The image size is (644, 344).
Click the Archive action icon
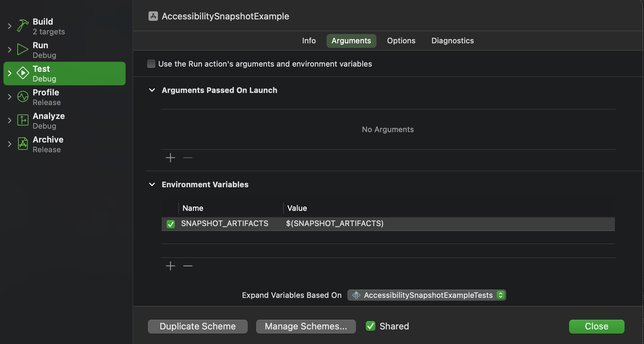23,144
